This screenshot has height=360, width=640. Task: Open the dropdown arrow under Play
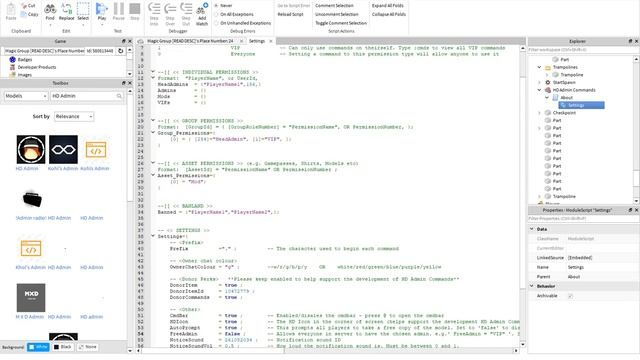tap(102, 25)
